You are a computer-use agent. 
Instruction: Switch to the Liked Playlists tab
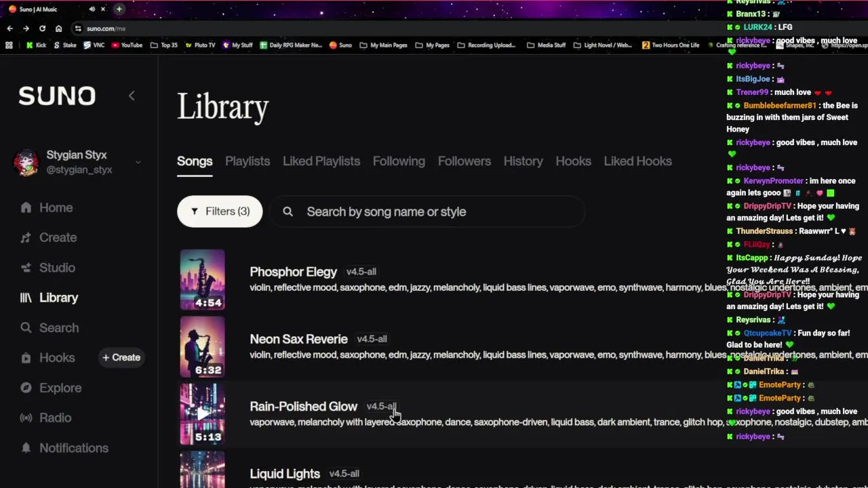point(321,161)
